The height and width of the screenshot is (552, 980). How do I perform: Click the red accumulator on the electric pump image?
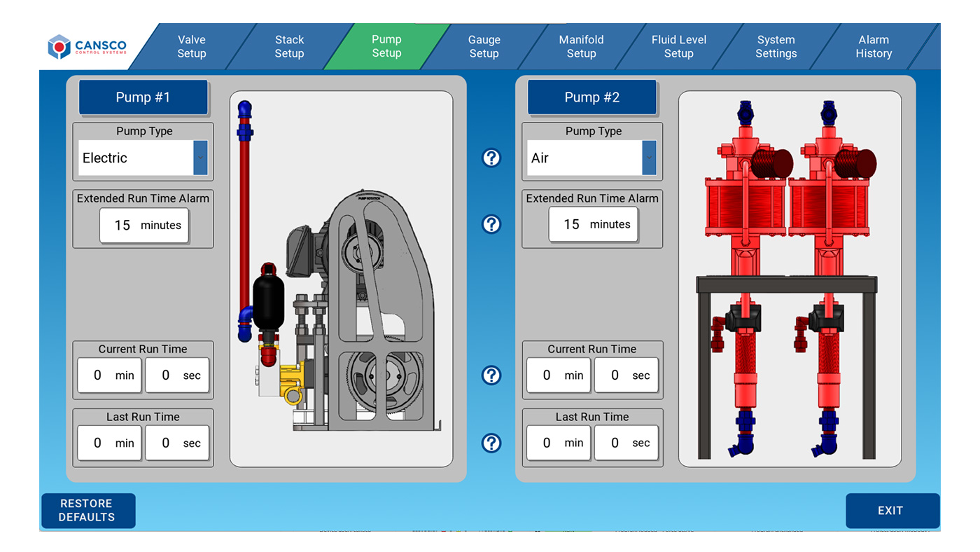point(269,294)
